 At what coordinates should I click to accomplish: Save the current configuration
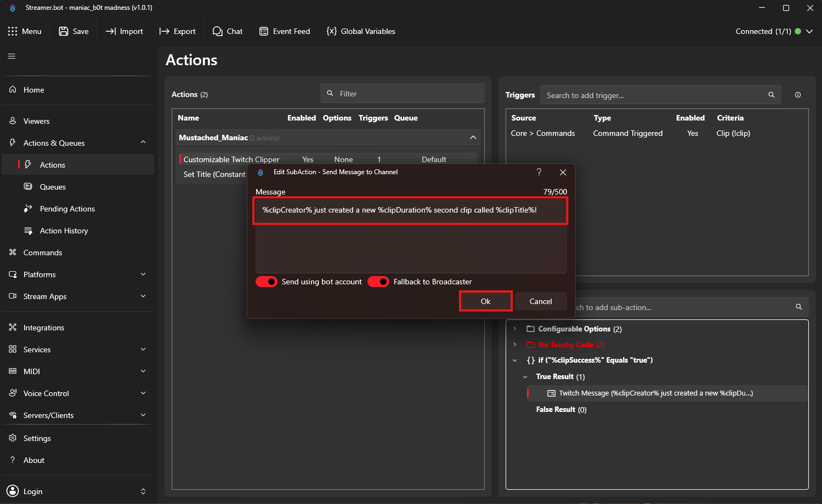click(73, 31)
